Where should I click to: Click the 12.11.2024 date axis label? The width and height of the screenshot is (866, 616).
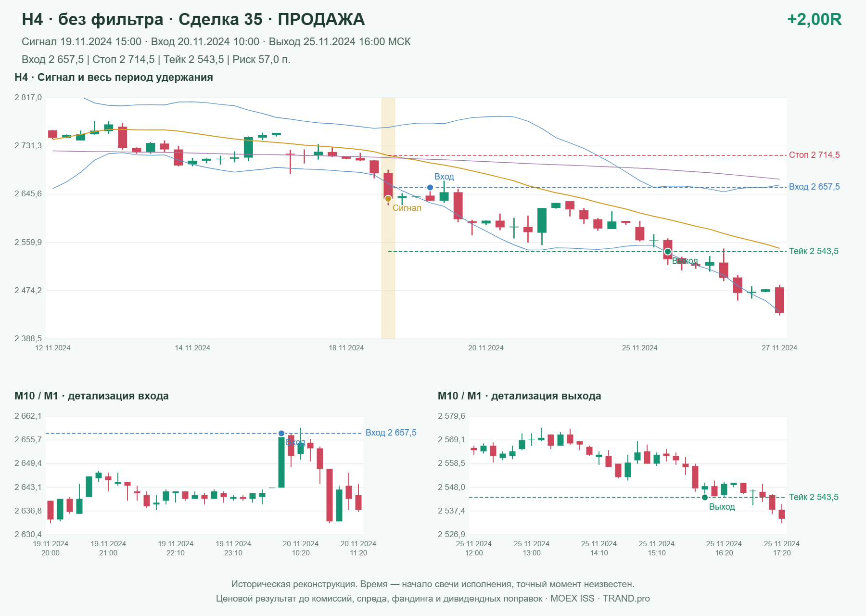[52, 348]
